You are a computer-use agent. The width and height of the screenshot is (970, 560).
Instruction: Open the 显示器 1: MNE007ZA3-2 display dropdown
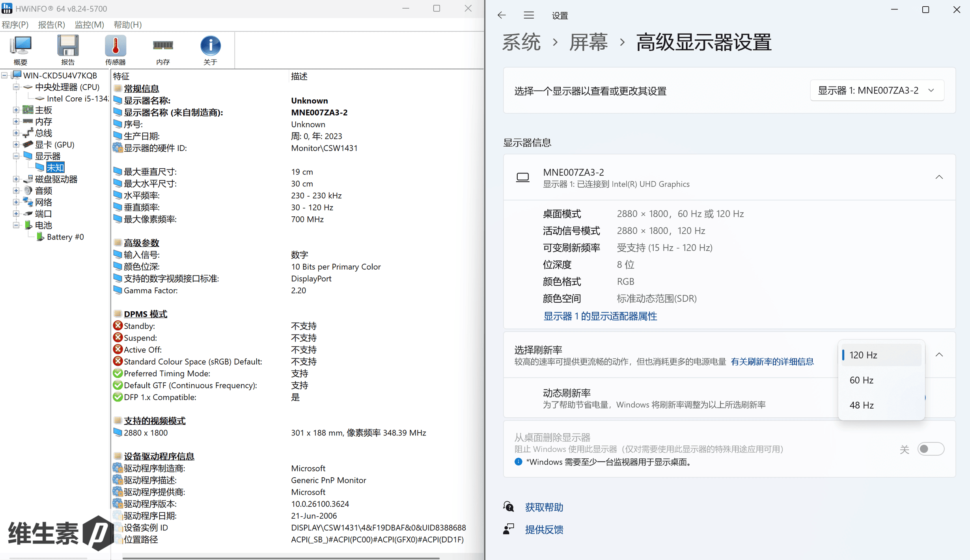(876, 90)
